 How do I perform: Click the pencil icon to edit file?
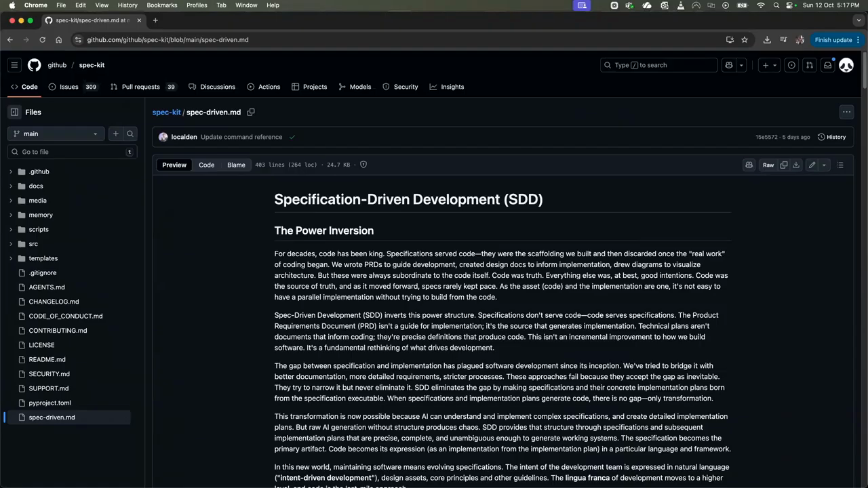[812, 165]
